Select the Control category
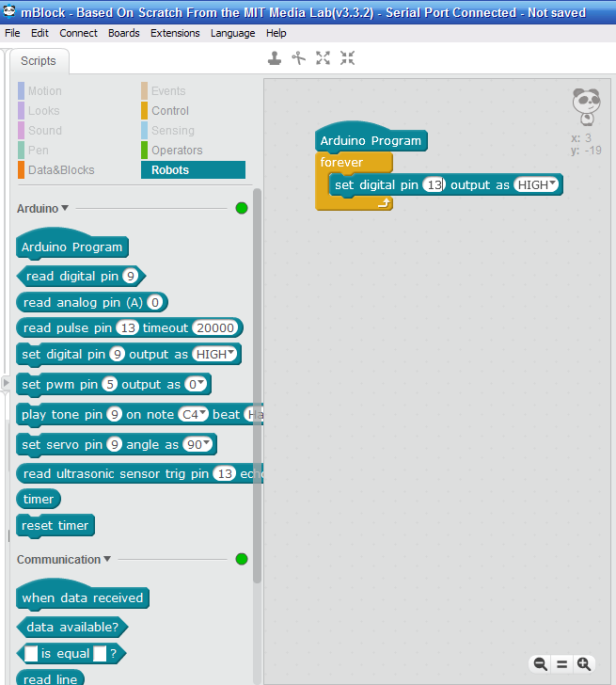The height and width of the screenshot is (685, 616). (x=166, y=110)
